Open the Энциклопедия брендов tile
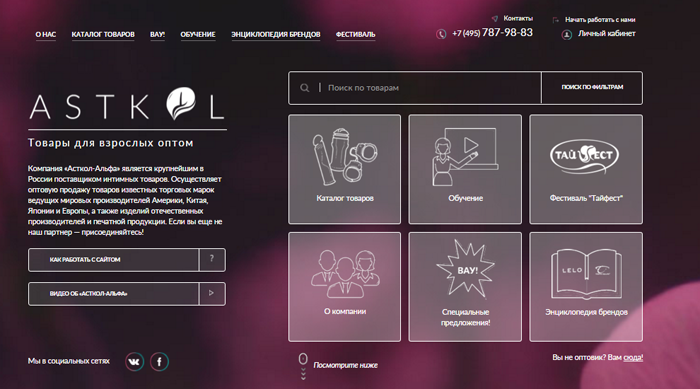Image resolution: width=700 pixels, height=389 pixels. click(586, 287)
